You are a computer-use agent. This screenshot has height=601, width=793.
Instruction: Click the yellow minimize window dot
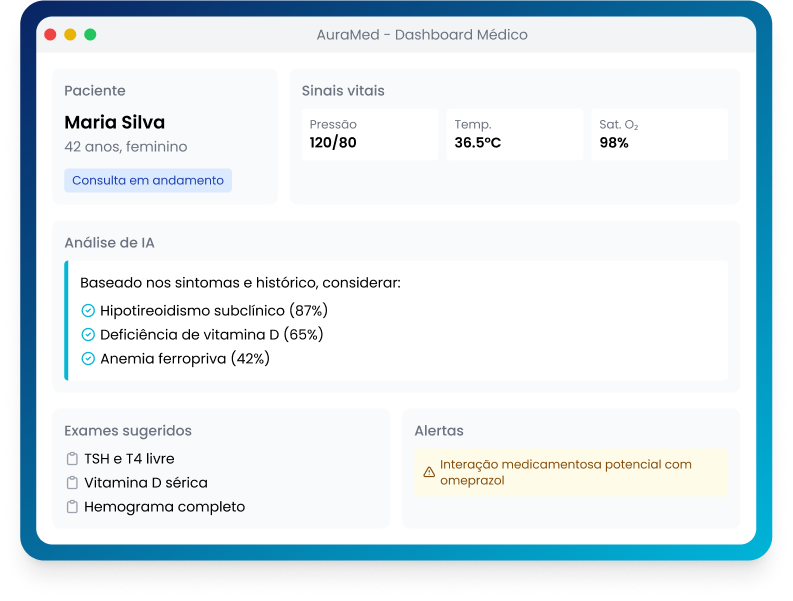(70, 35)
